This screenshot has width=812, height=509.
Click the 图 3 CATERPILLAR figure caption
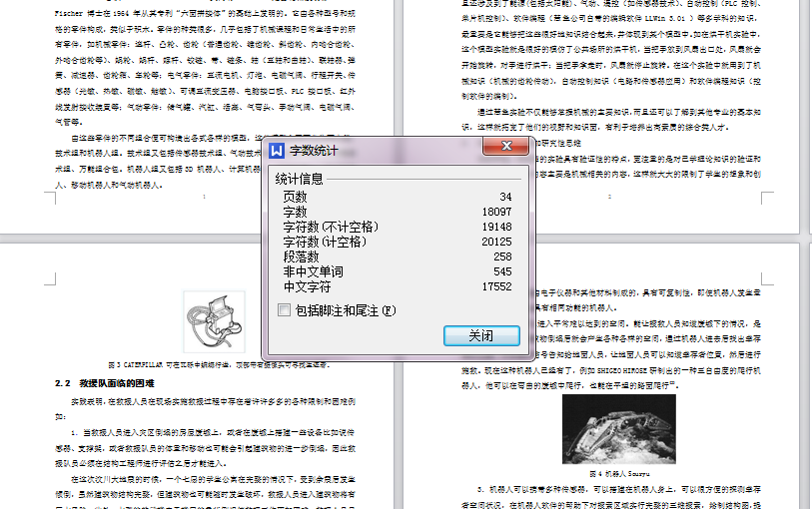coord(218,365)
